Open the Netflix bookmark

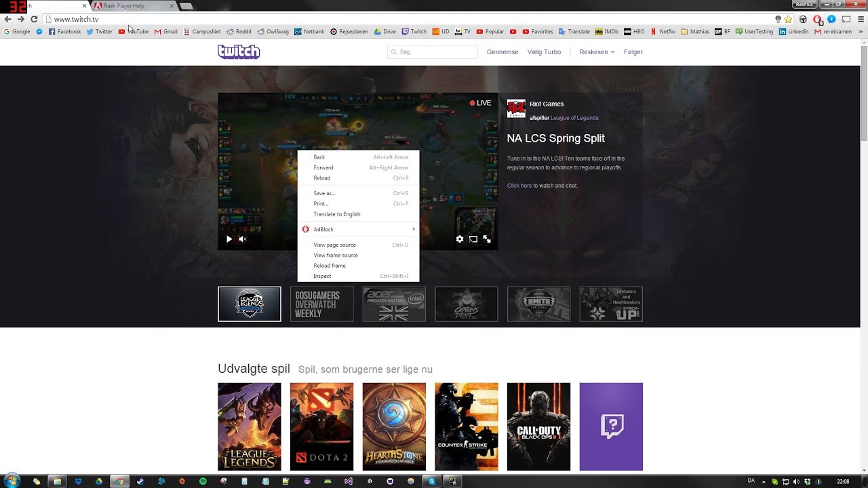point(663,31)
